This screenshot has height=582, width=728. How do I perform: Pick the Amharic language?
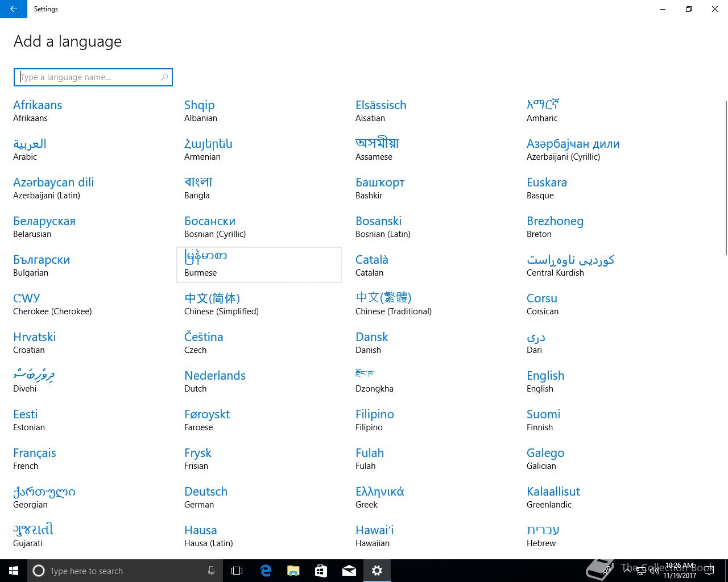coord(601,111)
